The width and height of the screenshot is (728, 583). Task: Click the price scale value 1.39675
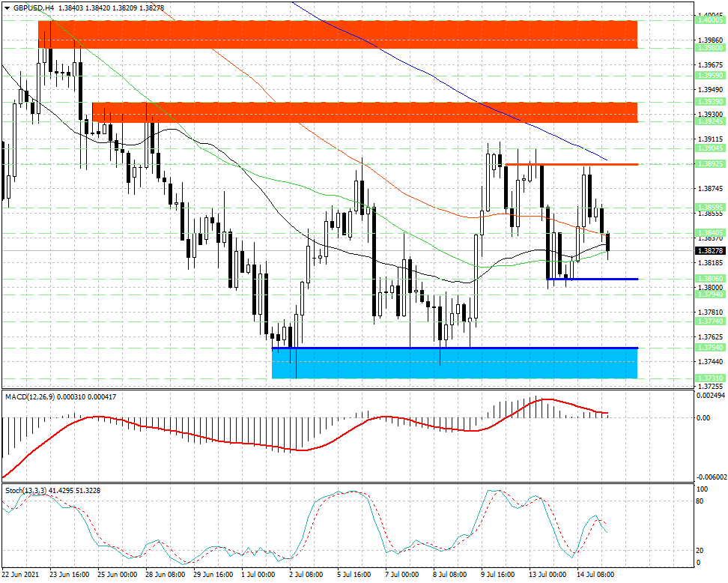click(710, 65)
